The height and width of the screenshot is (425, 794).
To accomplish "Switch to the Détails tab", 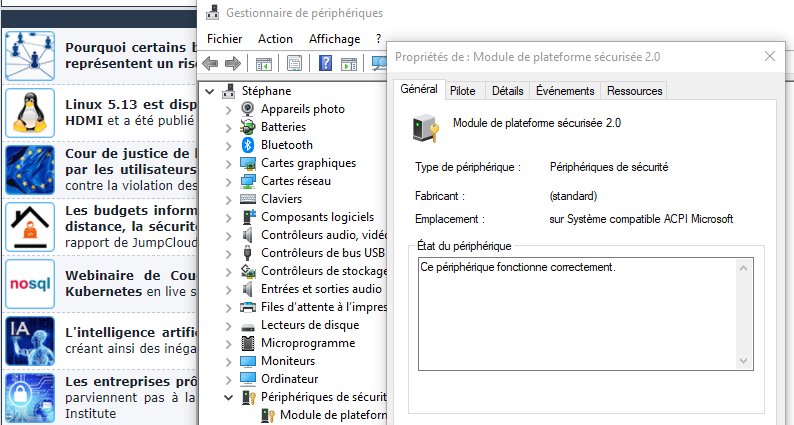I will point(507,91).
